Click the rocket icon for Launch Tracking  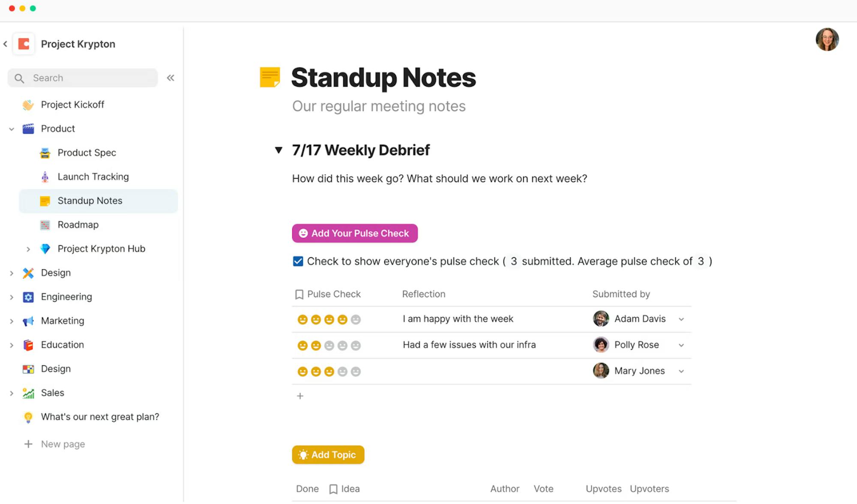tap(45, 177)
